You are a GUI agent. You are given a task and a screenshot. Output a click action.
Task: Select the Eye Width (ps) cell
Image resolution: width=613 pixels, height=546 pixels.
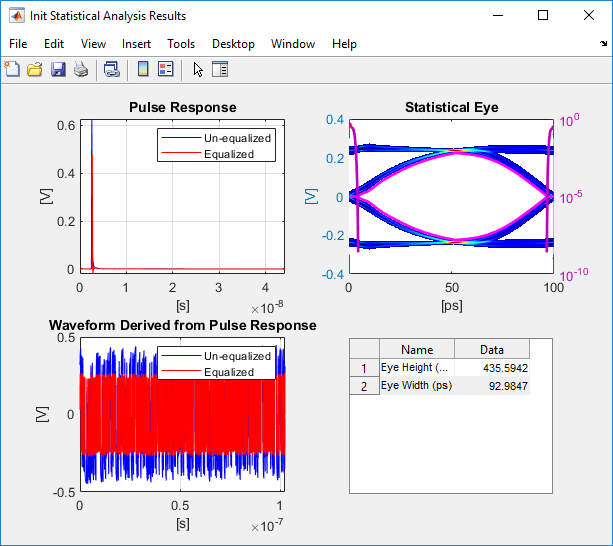coord(417,386)
